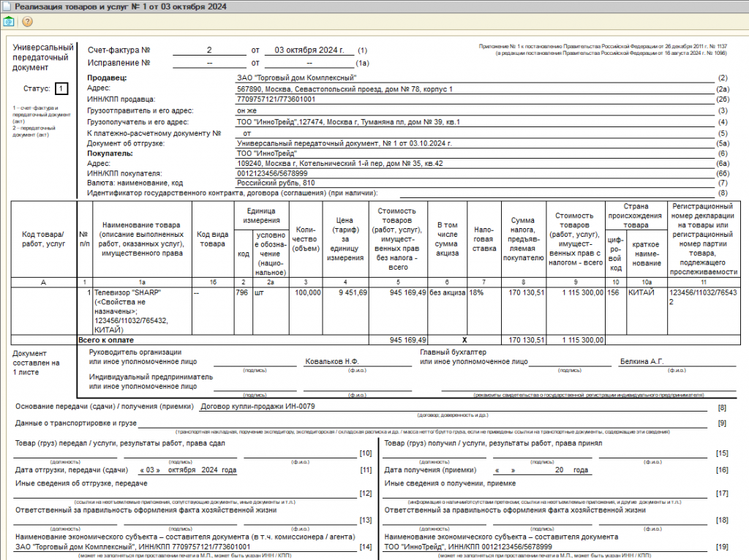Click the "Исправление №" label

coord(118,63)
